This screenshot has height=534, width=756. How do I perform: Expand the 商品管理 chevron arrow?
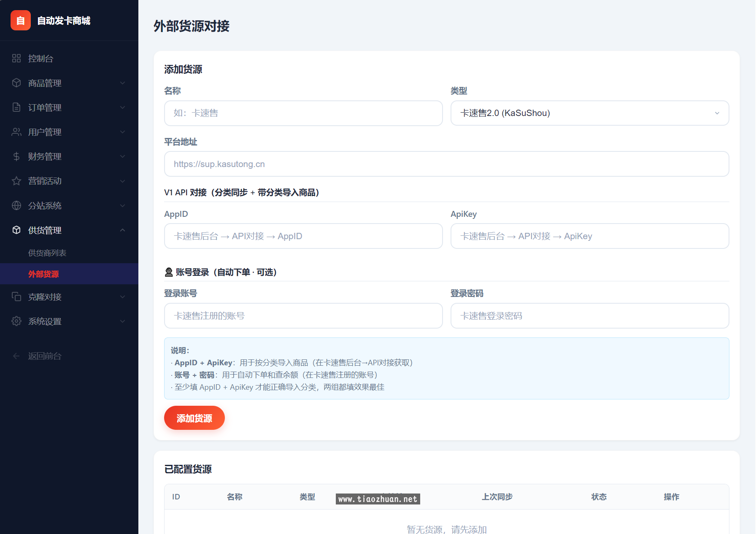click(x=122, y=83)
